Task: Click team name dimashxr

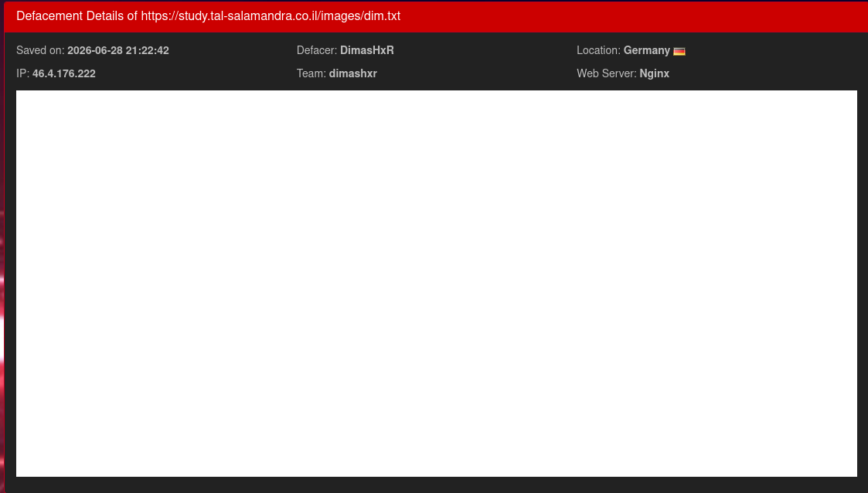Action: (x=352, y=73)
